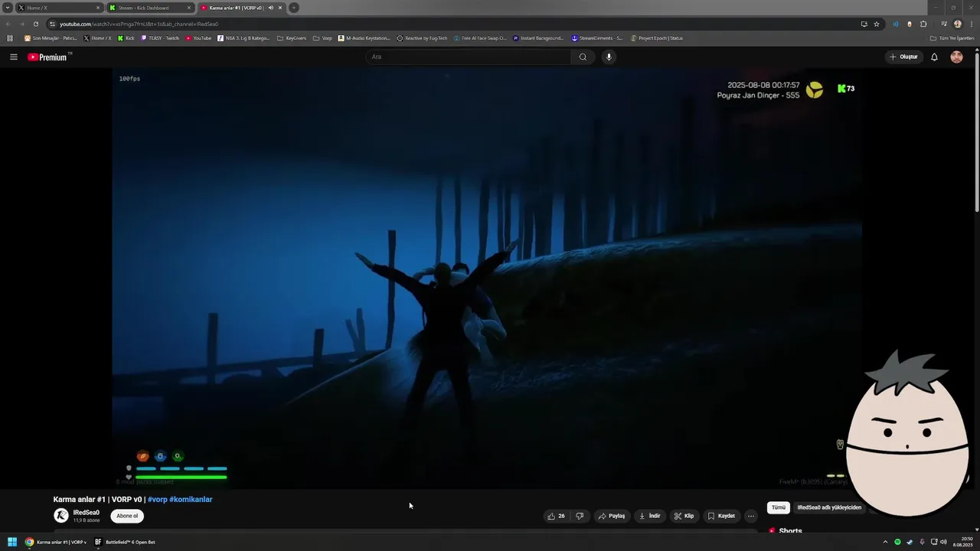This screenshot has width=980, height=551.
Task: Open the bookmarks bar apps grid icon
Action: [x=10, y=37]
